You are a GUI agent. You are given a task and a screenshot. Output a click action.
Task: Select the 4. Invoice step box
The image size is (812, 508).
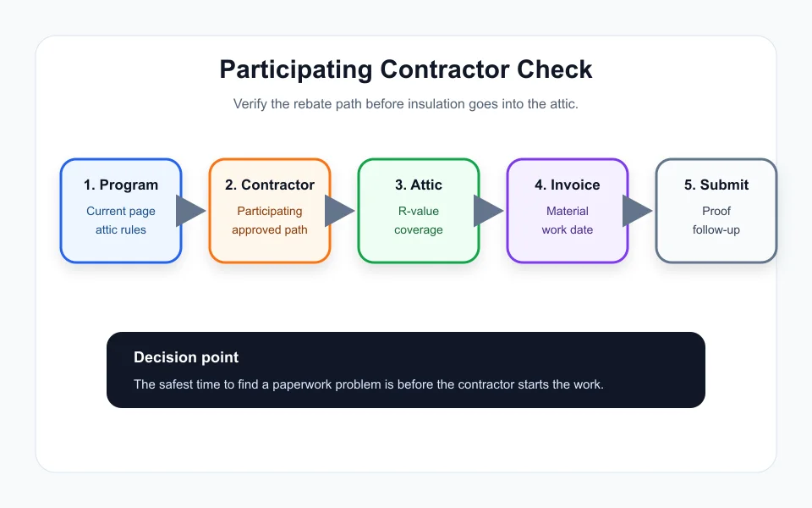[x=568, y=211]
